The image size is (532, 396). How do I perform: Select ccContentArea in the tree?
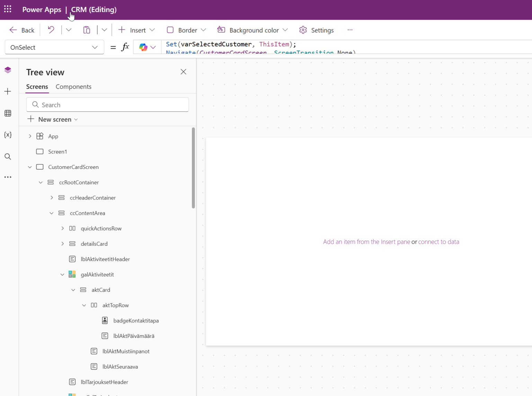[x=87, y=213]
